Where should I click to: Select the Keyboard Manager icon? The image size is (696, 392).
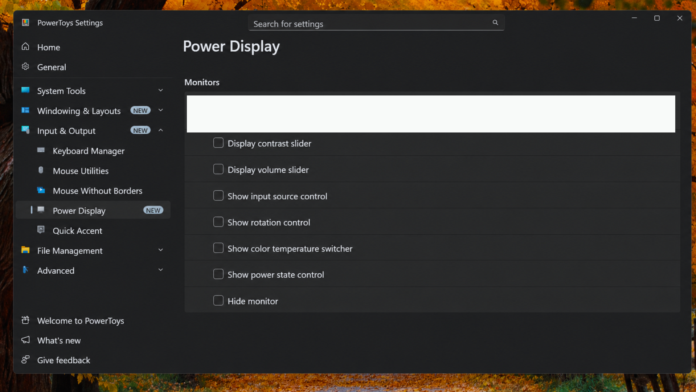pyautogui.click(x=41, y=150)
